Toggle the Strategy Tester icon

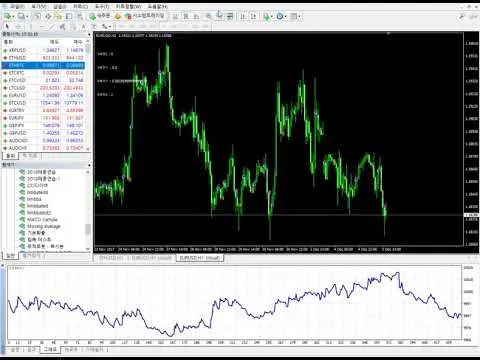pos(80,16)
